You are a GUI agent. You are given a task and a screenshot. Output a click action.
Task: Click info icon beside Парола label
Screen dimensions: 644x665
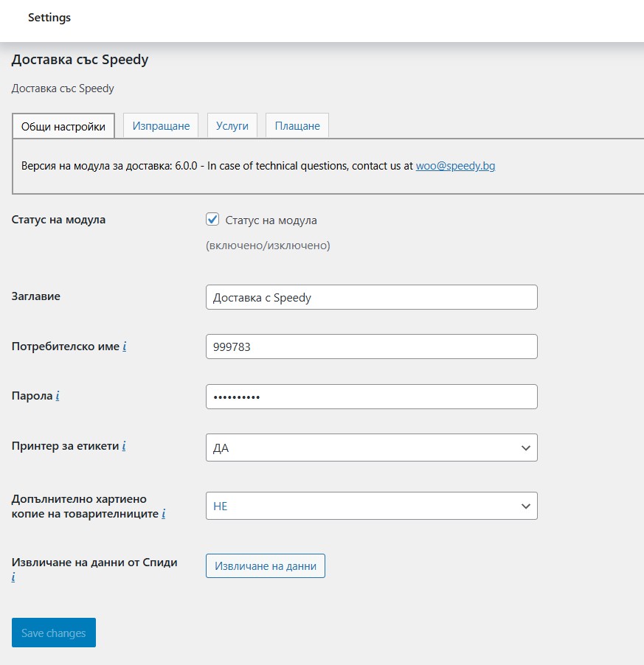coord(58,396)
